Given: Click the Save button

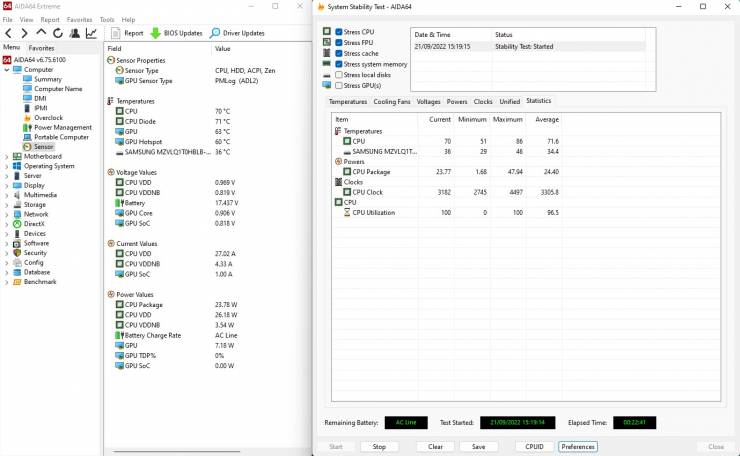Looking at the screenshot, I should click(x=478, y=447).
